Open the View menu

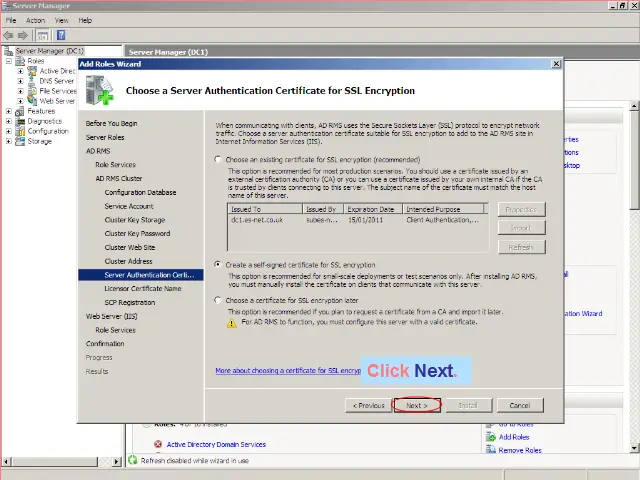[x=62, y=20]
